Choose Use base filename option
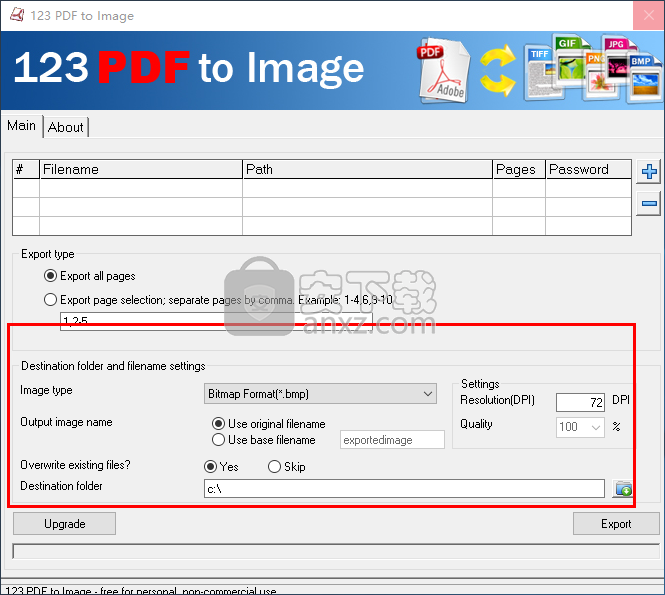The height and width of the screenshot is (595, 665). click(263, 440)
